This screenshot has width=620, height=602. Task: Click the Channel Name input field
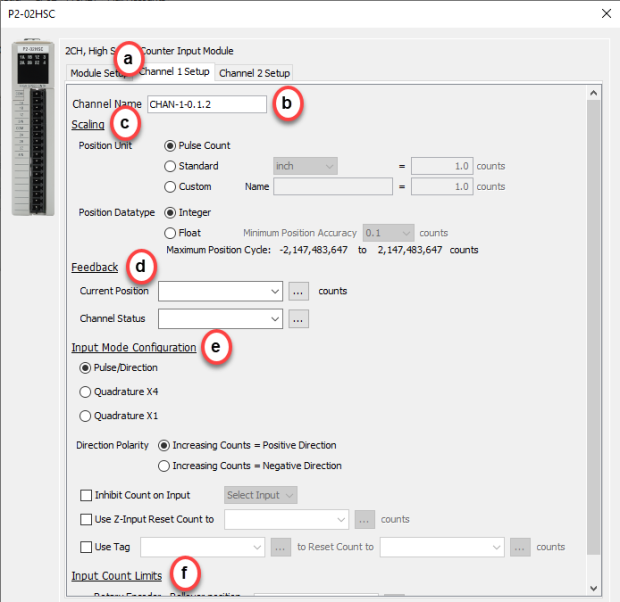click(x=206, y=104)
